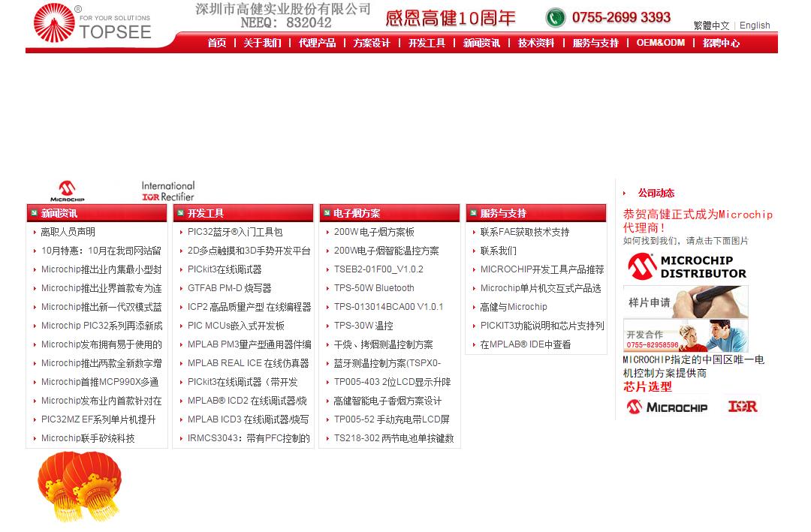Open 蓝牙测温控制方案(TSPX0- link
Viewport: 811px width, 532px height.
point(387,363)
